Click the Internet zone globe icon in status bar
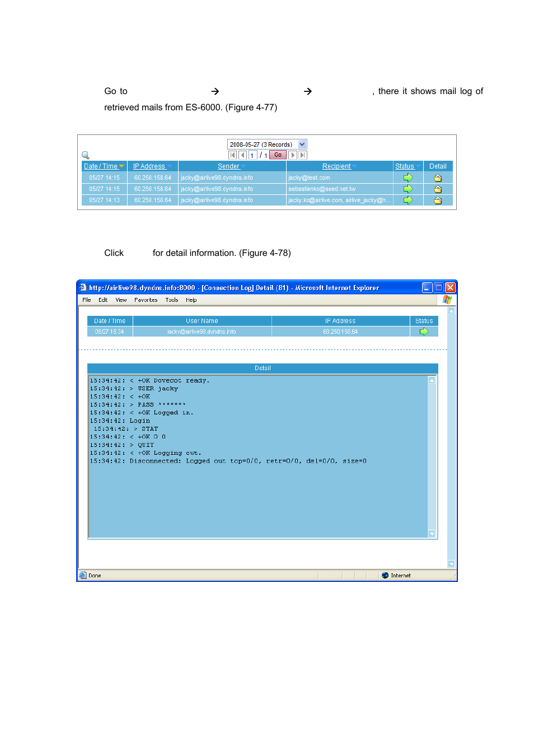 [x=385, y=575]
